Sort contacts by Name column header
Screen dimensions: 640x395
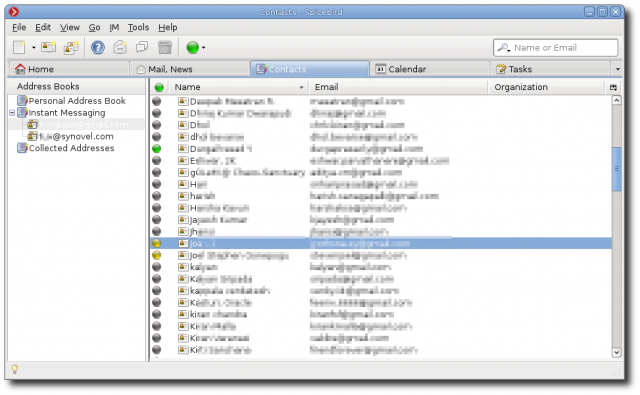[x=239, y=87]
